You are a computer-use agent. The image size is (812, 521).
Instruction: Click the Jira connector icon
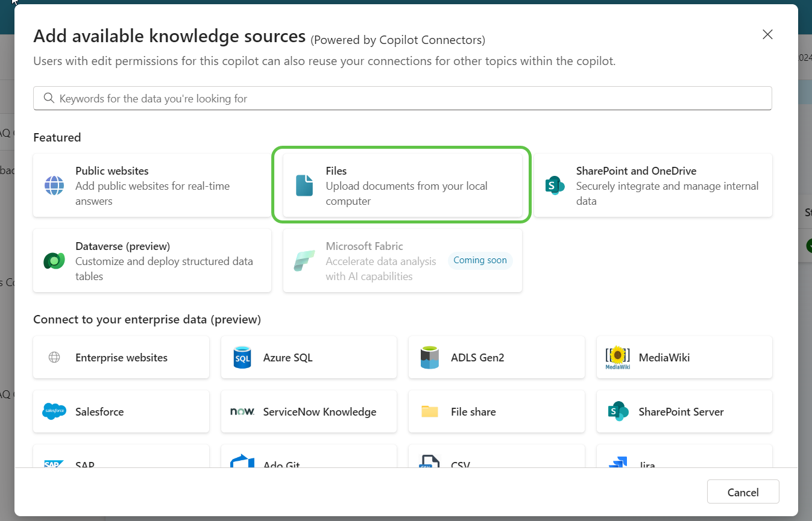[617, 463]
